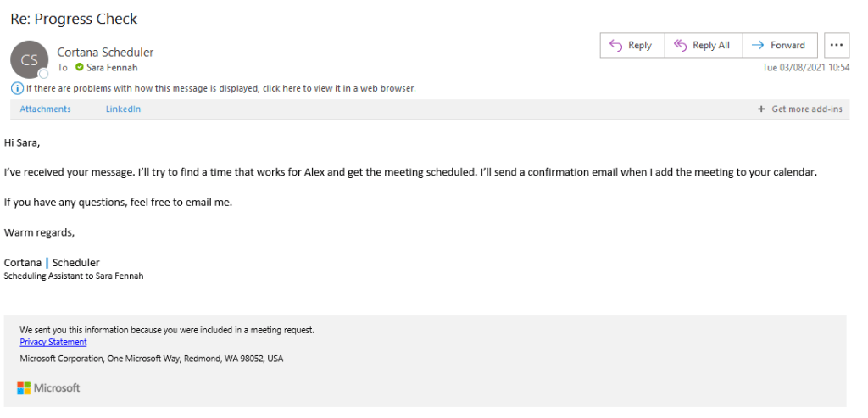The width and height of the screenshot is (868, 418).
Task: Open the LinkedIn add-in tab
Action: pyautogui.click(x=123, y=109)
